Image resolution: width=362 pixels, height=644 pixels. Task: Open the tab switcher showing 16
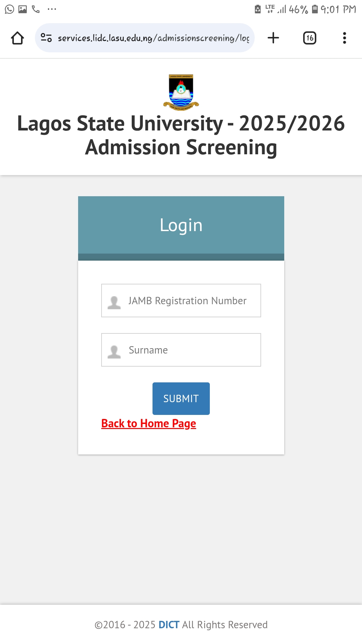pyautogui.click(x=310, y=38)
